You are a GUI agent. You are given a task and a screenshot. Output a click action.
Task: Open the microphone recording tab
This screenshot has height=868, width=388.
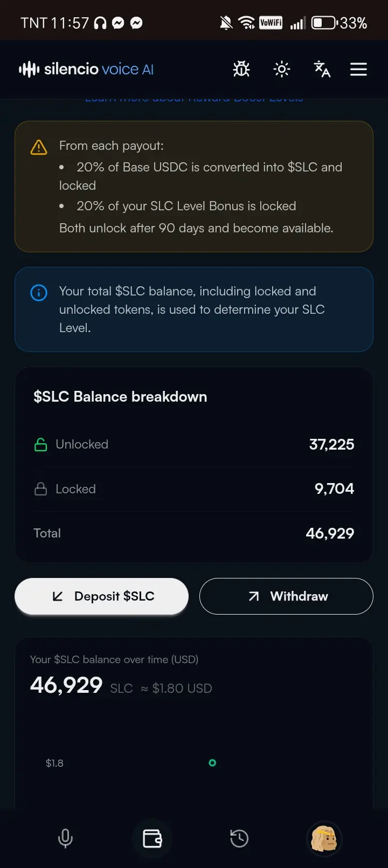[x=65, y=838]
